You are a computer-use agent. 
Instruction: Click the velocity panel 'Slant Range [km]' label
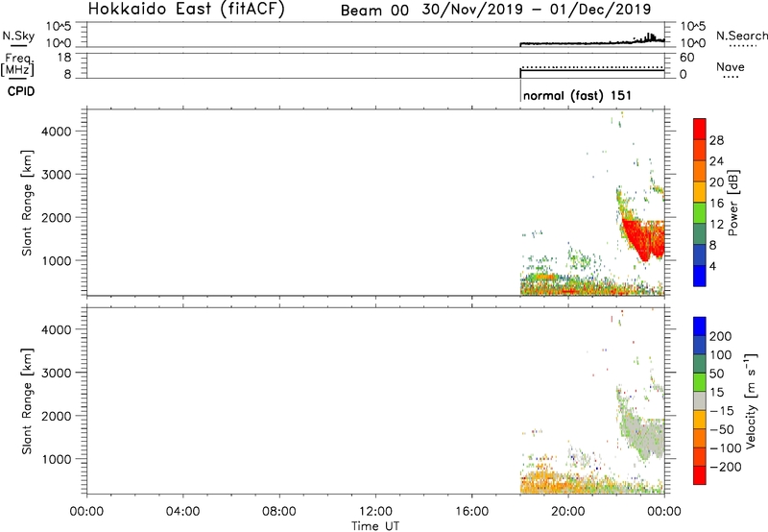[27, 401]
